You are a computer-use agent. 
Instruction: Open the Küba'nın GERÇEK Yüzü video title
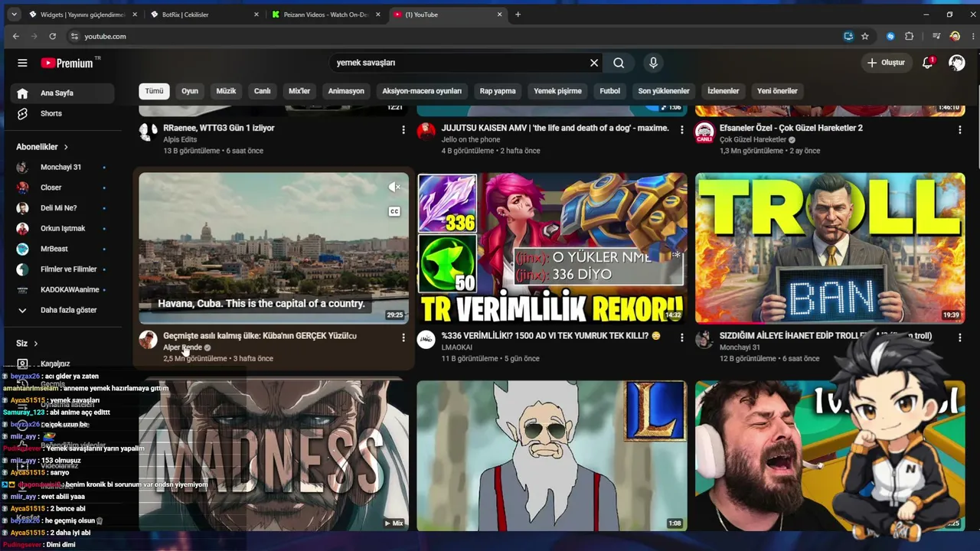pyautogui.click(x=260, y=336)
